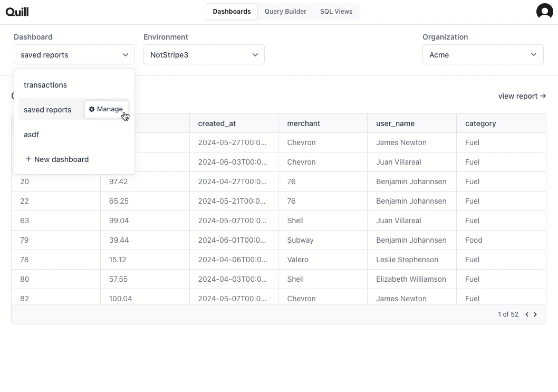Click the 100.04 amount cell
The width and height of the screenshot is (558, 392).
[x=145, y=298]
